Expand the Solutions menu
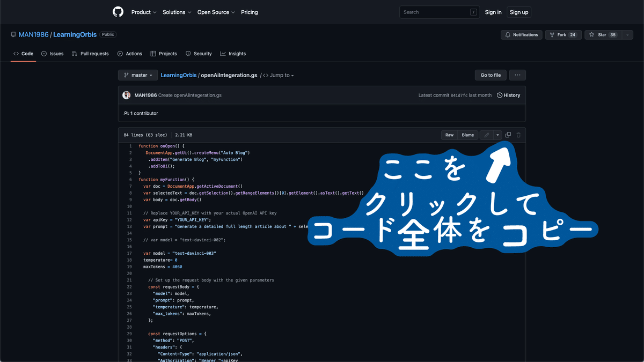The width and height of the screenshot is (644, 362). point(177,12)
